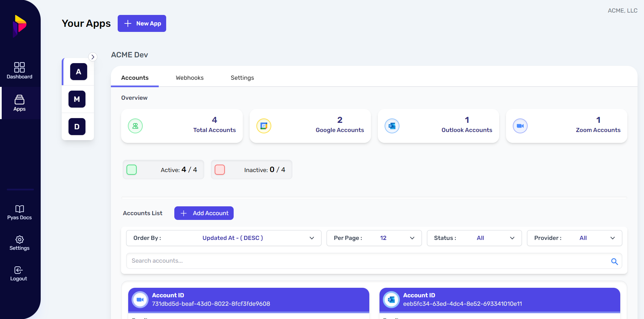This screenshot has width=644, height=319.
Task: Open Settings via the gear icon
Action: click(x=19, y=243)
